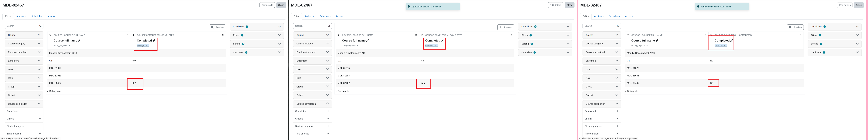This screenshot has height=140, width=868.
Task: Click the 0.7 value in MDL-82467 row
Action: 134,83
